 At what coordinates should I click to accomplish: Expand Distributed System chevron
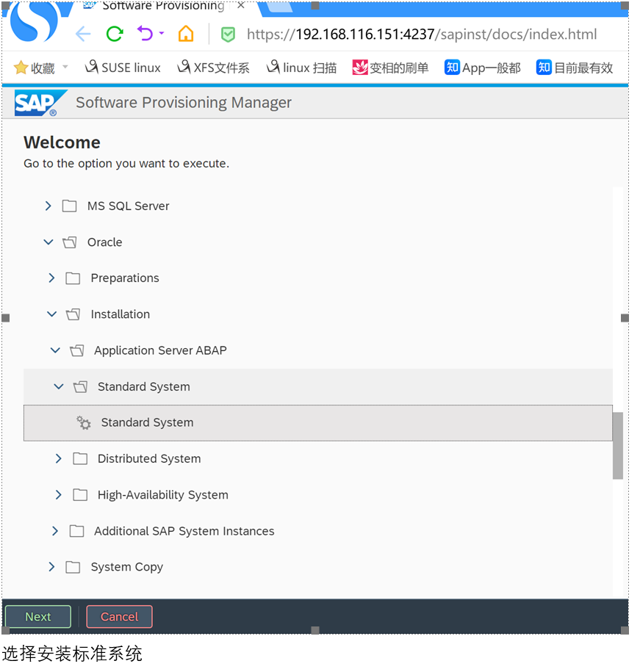coord(58,458)
